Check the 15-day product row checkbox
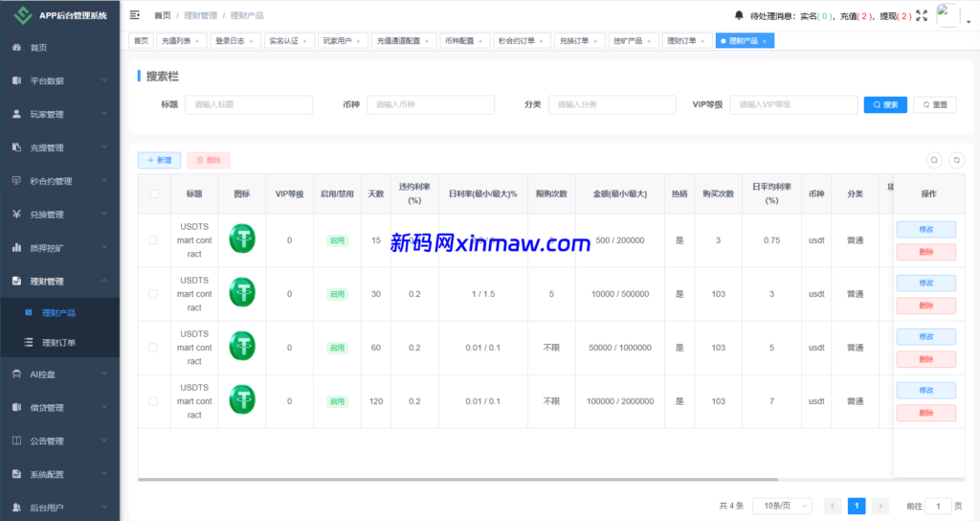The width and height of the screenshot is (980, 521). point(153,240)
